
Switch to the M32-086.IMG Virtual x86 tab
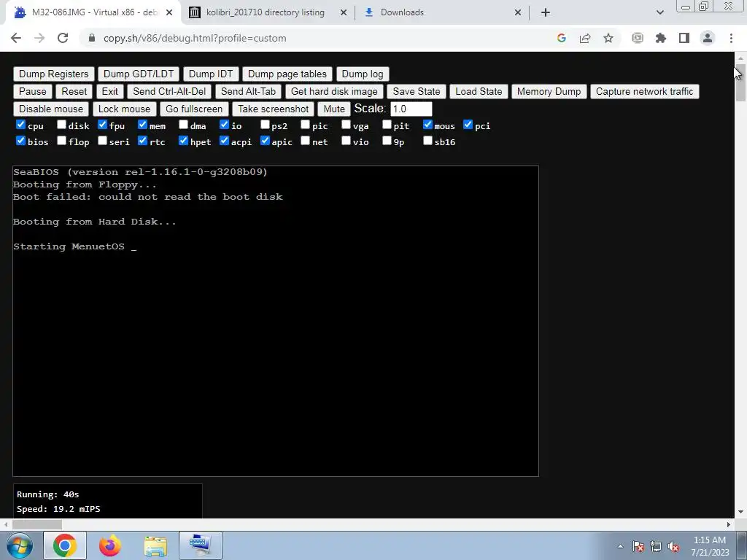click(x=93, y=13)
